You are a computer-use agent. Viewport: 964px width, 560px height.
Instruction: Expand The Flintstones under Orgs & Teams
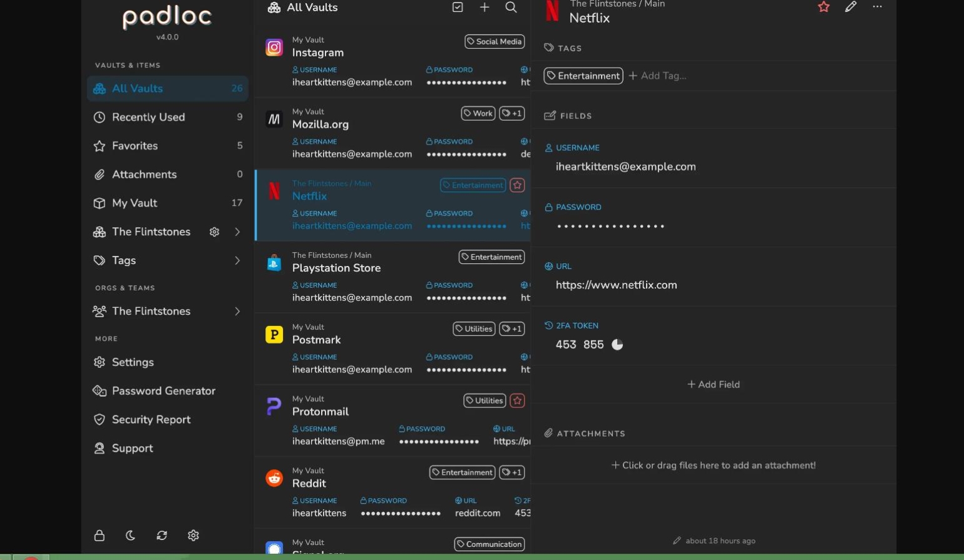tap(237, 311)
